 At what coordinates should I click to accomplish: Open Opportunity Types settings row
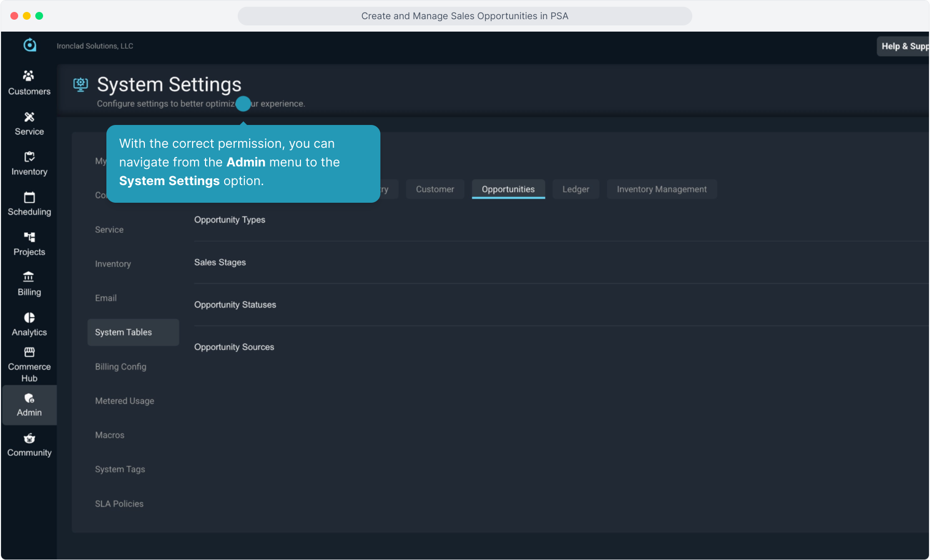[229, 220]
